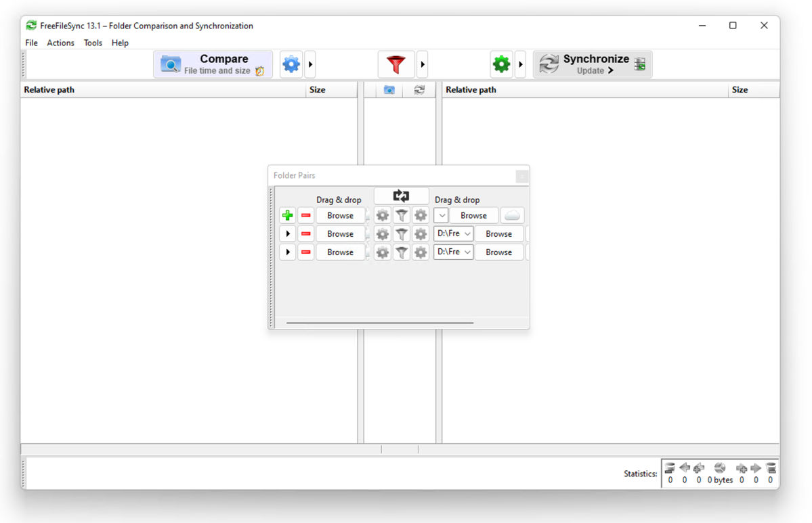This screenshot has width=812, height=523.
Task: Click the cloud storage access icon
Action: click(x=512, y=215)
